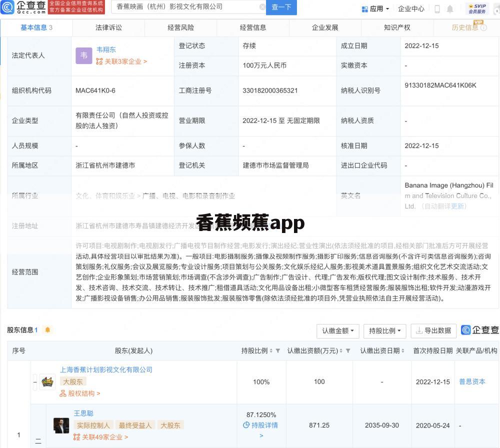The width and height of the screenshot is (500, 448).
Task: Open 关联49家企业 link
Action: click(101, 437)
